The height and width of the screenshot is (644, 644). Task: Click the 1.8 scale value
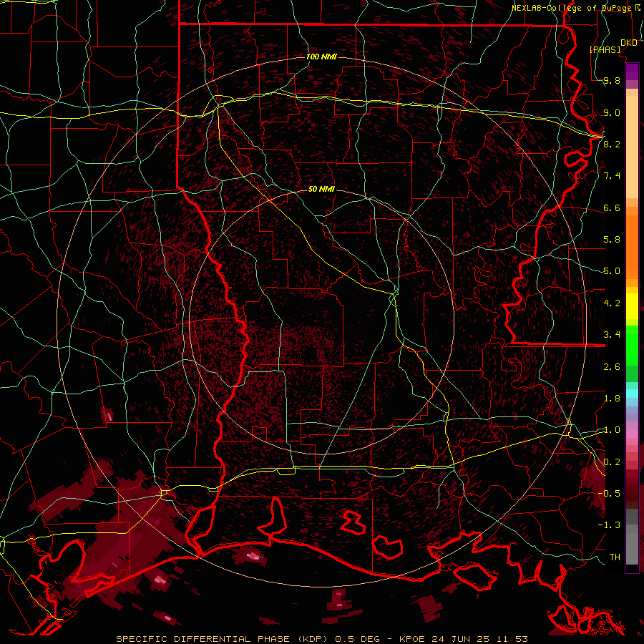[x=612, y=399]
